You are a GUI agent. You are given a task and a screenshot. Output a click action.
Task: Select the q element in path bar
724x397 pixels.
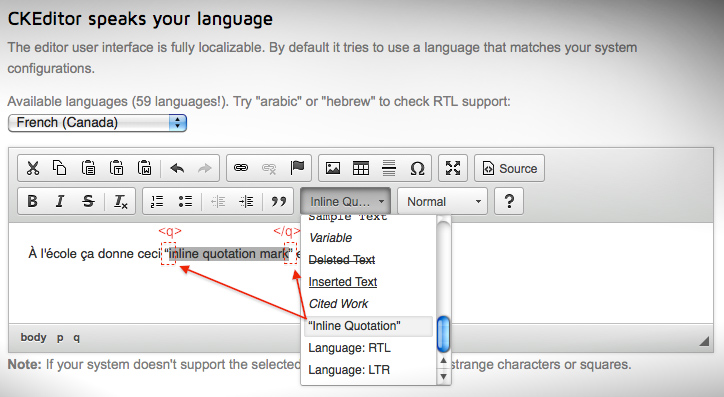click(x=77, y=338)
